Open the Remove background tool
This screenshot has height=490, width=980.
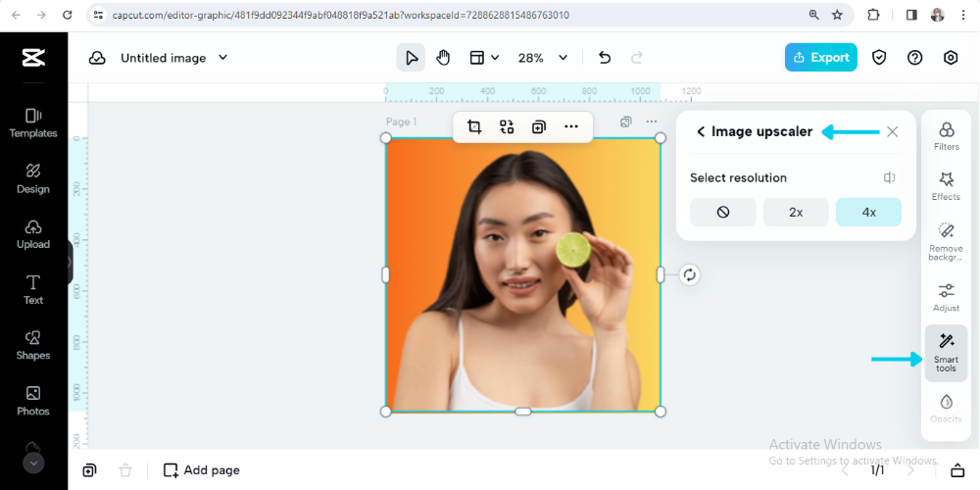[x=946, y=239]
